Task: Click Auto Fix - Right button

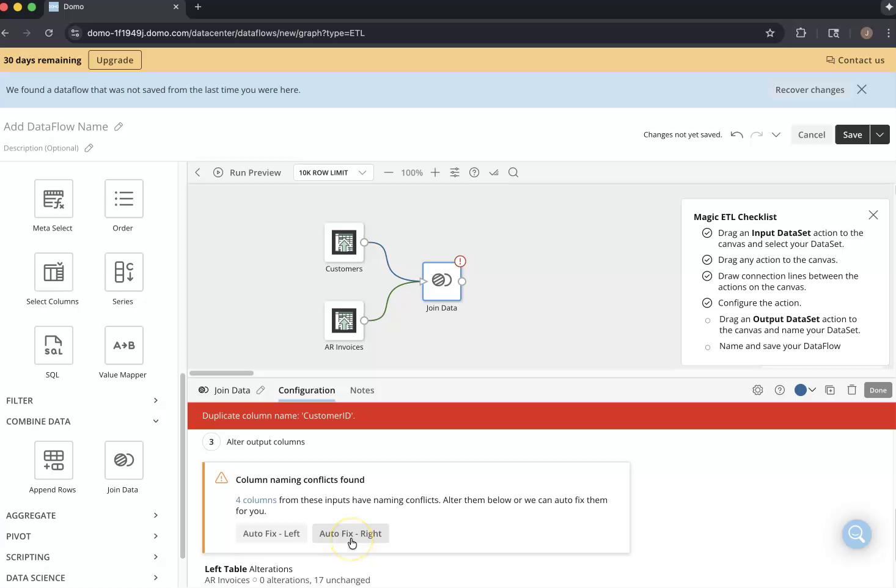Action: click(350, 534)
